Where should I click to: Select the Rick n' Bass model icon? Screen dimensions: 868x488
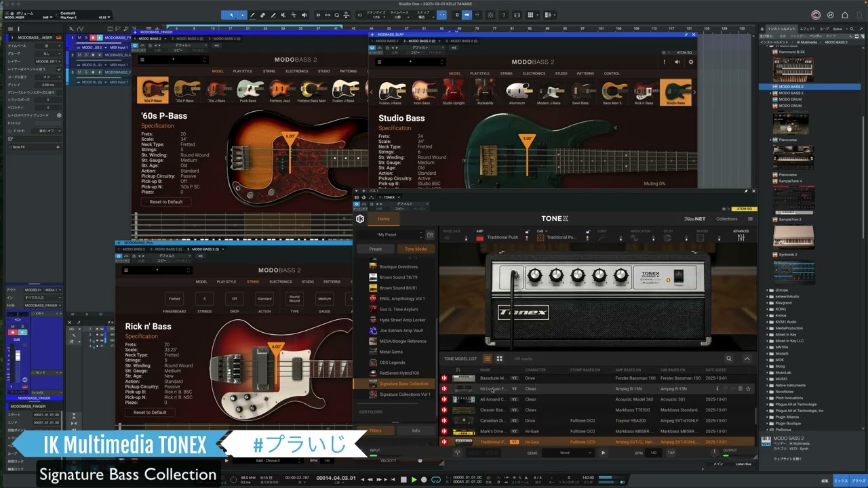(x=644, y=92)
